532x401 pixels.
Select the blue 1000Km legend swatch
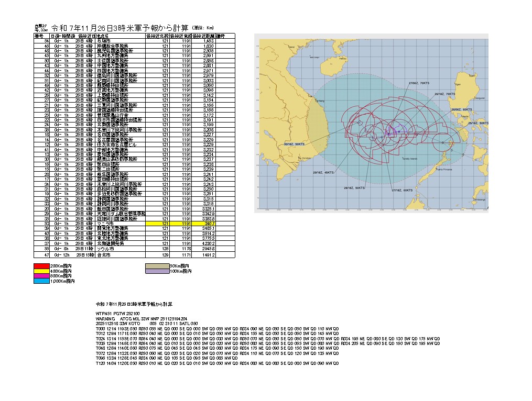pyautogui.click(x=42, y=281)
